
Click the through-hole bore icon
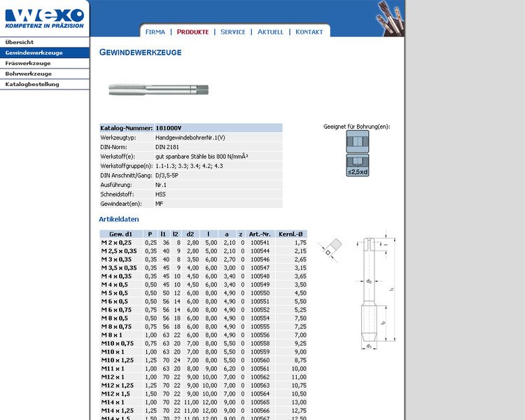(358, 141)
